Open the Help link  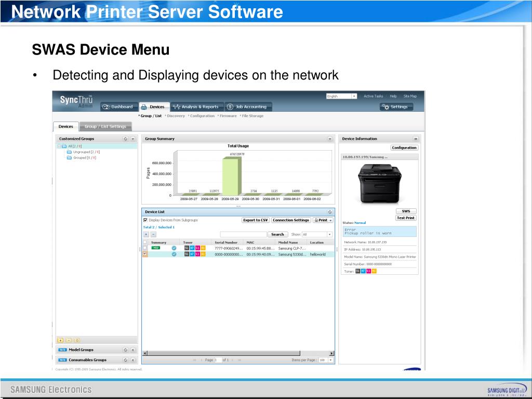(x=393, y=96)
